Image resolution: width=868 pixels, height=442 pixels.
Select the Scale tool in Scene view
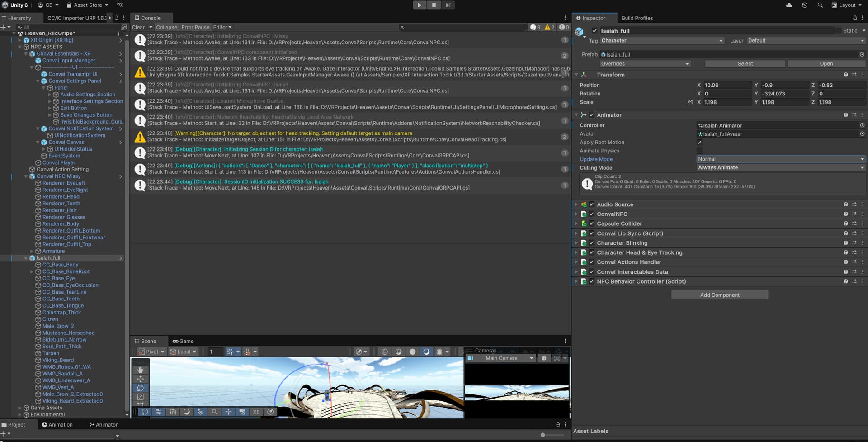pyautogui.click(x=140, y=397)
